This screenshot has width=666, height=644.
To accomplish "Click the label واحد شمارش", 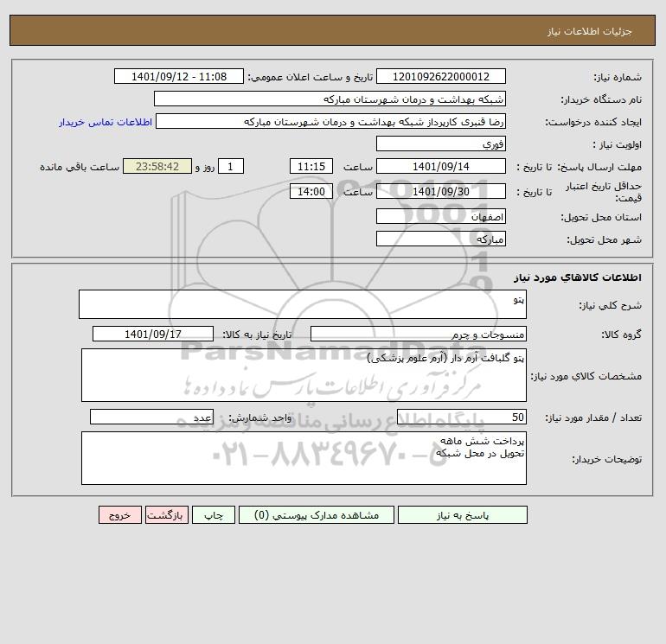I will (260, 418).
